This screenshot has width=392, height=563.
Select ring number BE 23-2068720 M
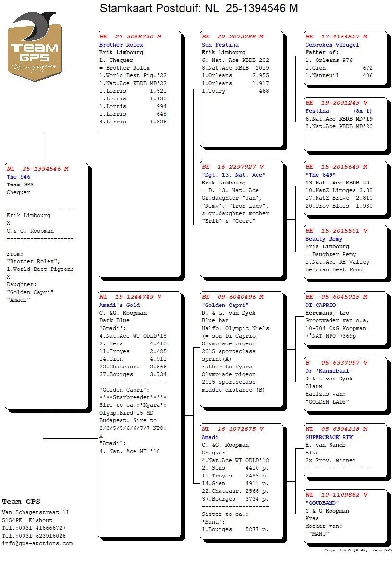pyautogui.click(x=130, y=37)
